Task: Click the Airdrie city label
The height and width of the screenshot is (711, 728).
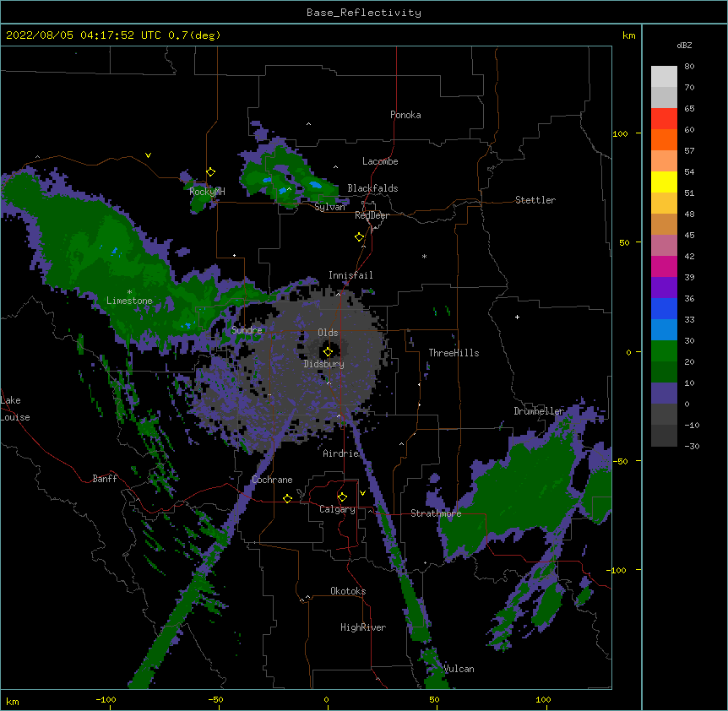Action: pos(341,453)
